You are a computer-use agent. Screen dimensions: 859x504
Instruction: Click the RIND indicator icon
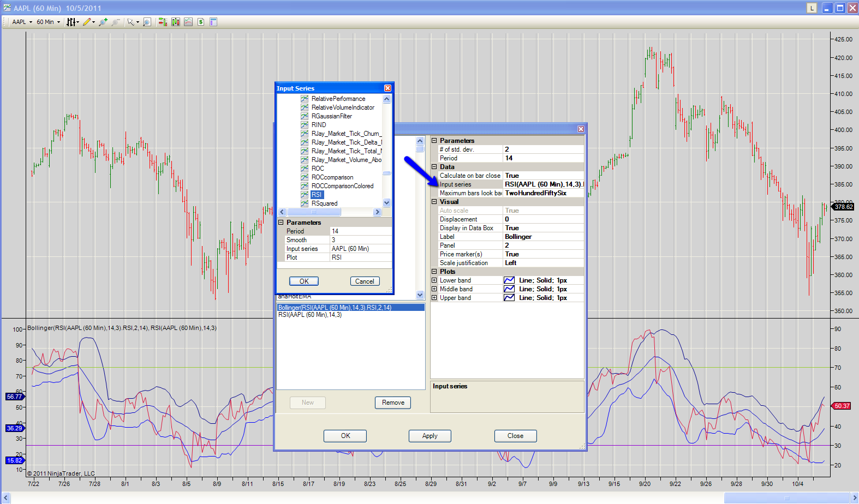305,125
